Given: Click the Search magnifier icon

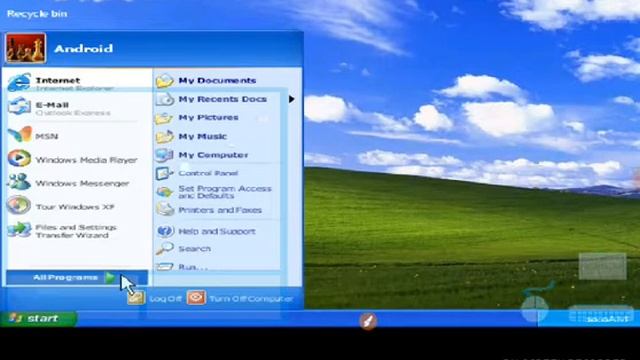Looking at the screenshot, I should [164, 249].
